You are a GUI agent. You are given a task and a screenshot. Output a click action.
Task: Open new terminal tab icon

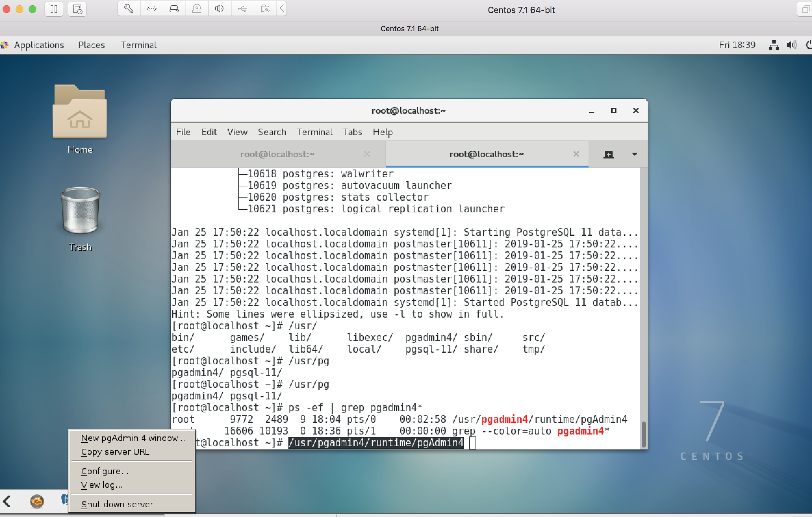[x=608, y=155]
